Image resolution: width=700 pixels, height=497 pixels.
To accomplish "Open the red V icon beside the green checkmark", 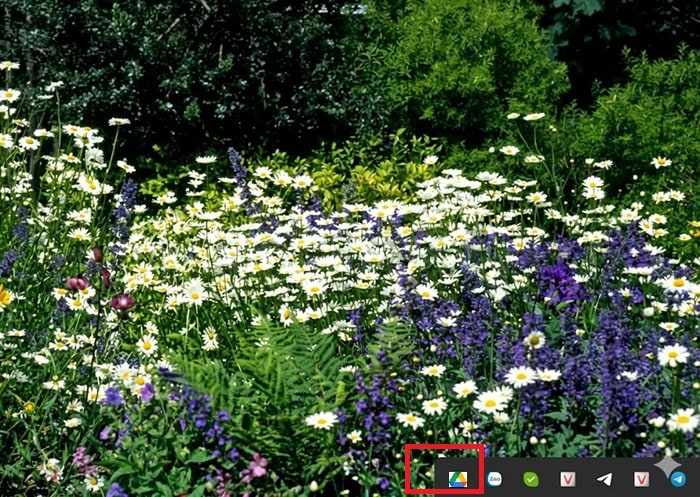I will pos(568,480).
